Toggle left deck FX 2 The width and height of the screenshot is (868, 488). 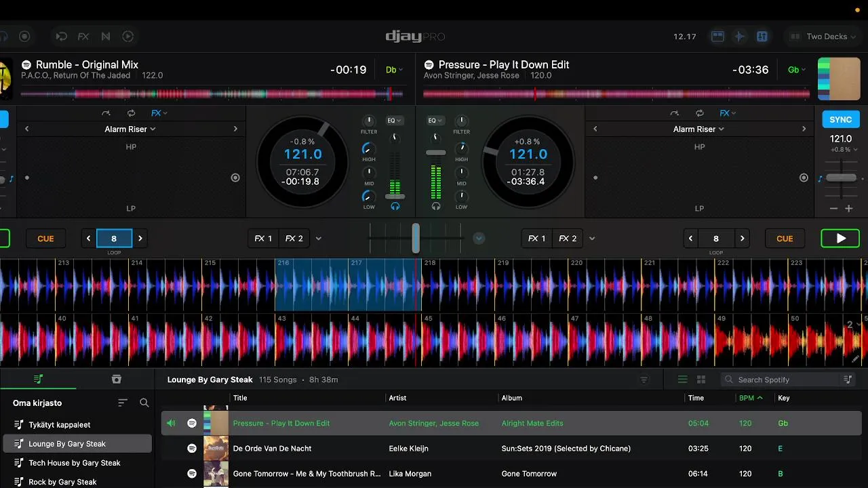[294, 239]
